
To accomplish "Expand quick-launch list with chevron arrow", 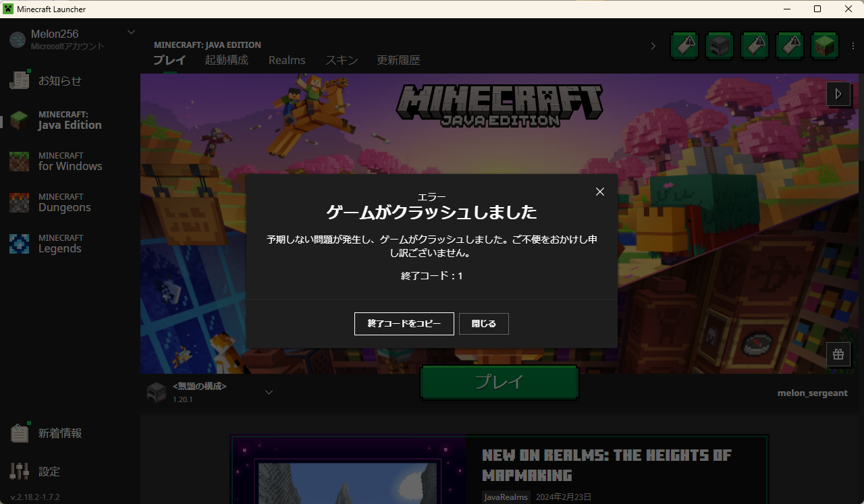I will coord(653,46).
